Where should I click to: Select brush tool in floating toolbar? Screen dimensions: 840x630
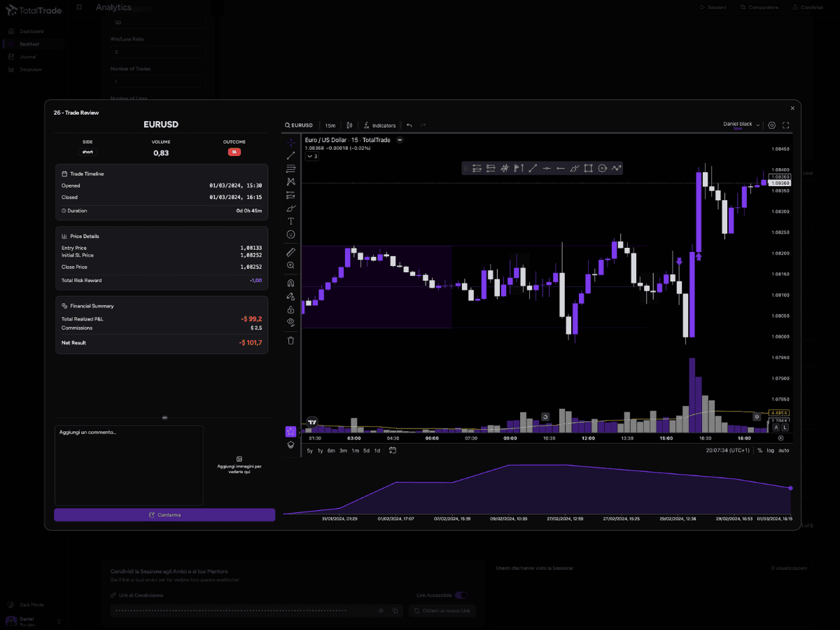(x=575, y=168)
